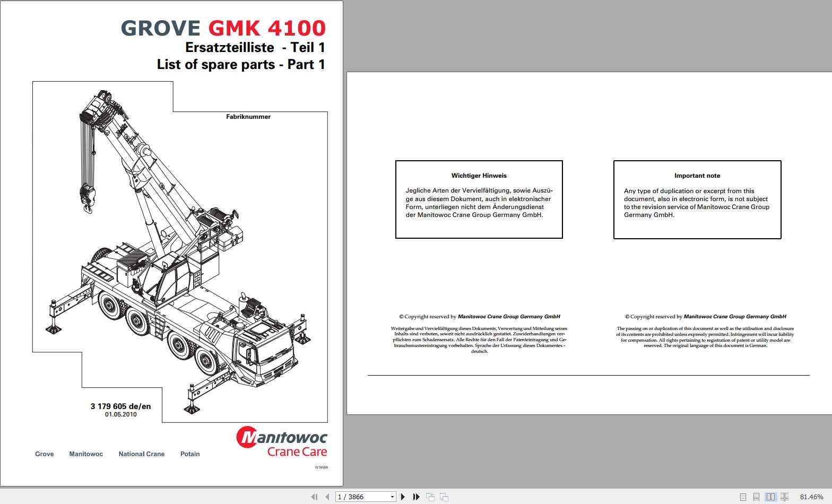Go to the next page

[403, 497]
